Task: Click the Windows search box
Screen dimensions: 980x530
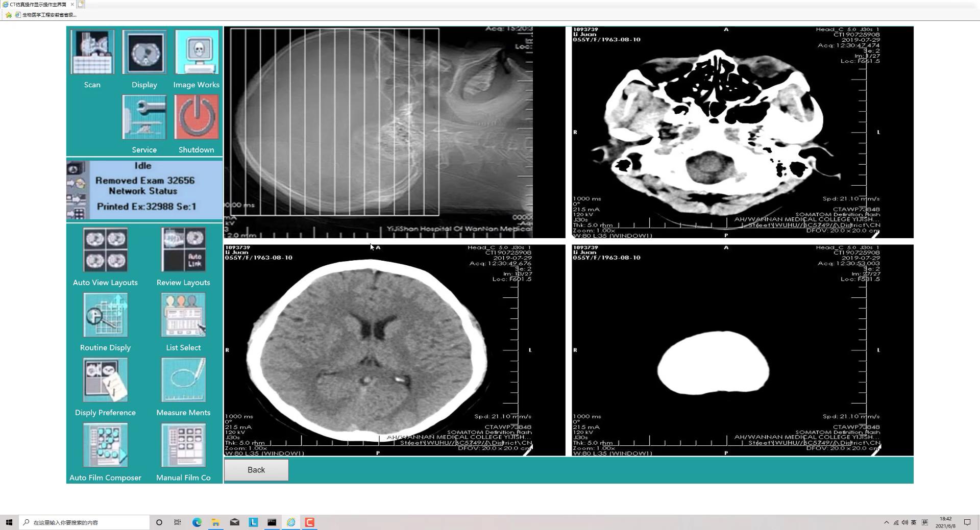Action: [84, 522]
